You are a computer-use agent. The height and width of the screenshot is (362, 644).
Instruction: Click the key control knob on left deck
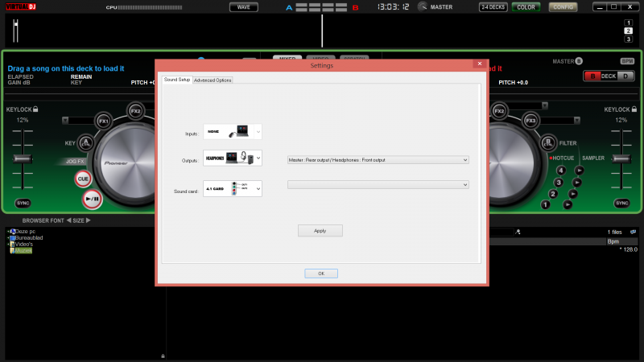tap(85, 142)
